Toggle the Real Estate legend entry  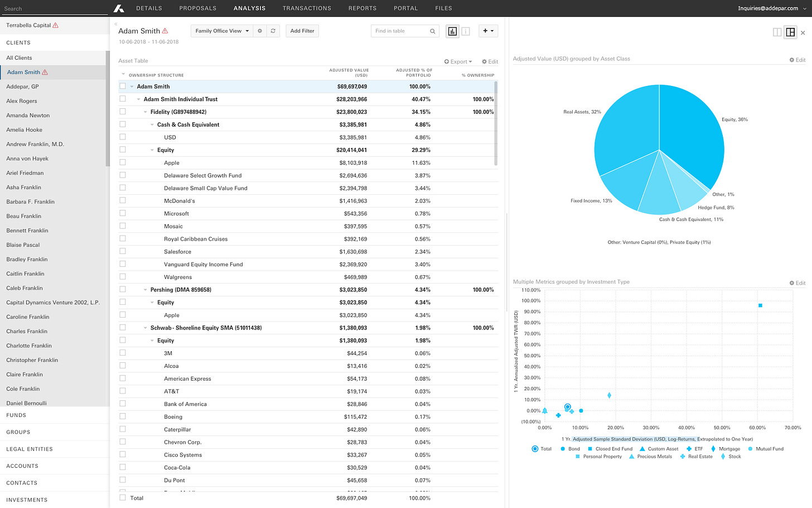point(696,457)
